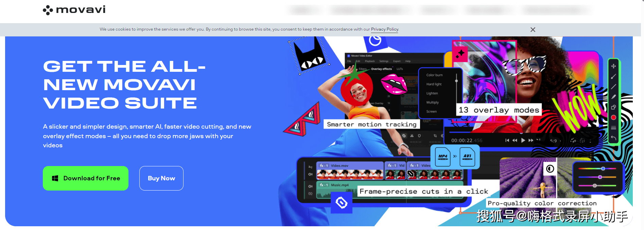Viewport: 644px width, 230px height.
Task: Click the Download for Free button
Action: pyautogui.click(x=86, y=178)
